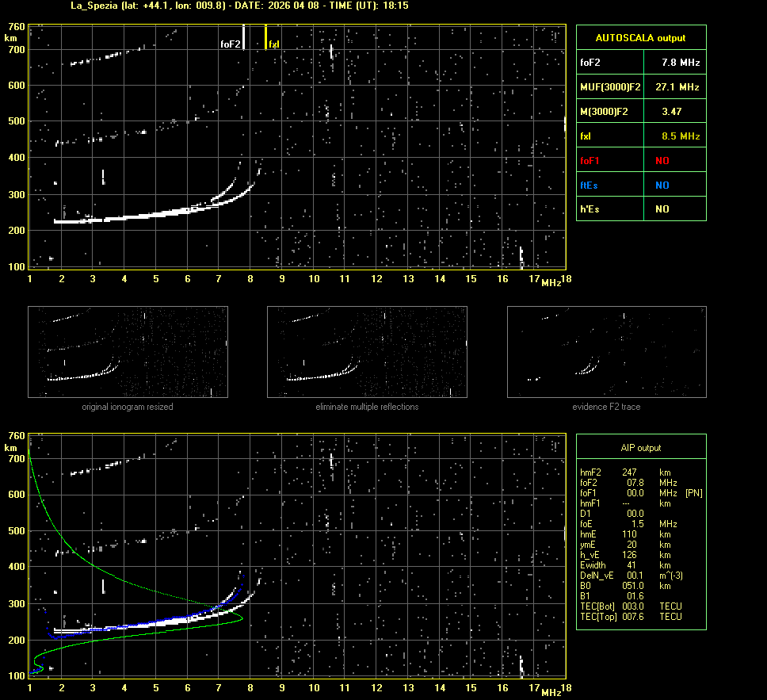Click the yellow fxI marker line
The width and height of the screenshot is (767, 700).
click(x=265, y=37)
